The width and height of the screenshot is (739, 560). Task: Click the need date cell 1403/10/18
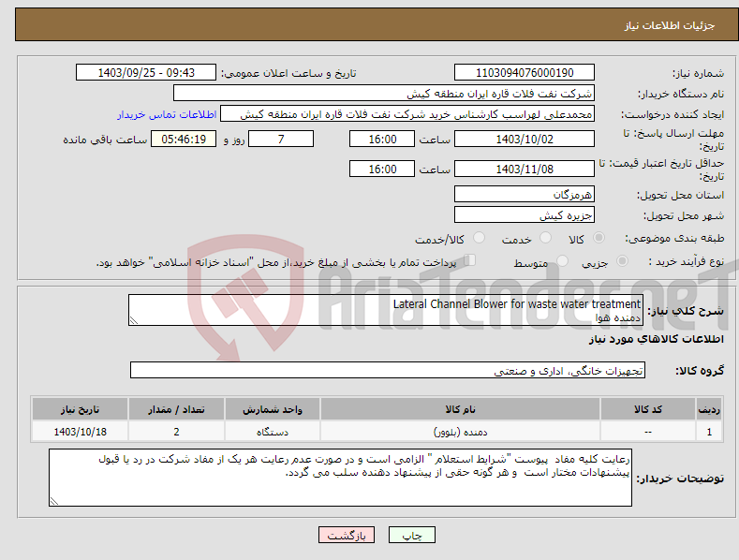coord(81,432)
